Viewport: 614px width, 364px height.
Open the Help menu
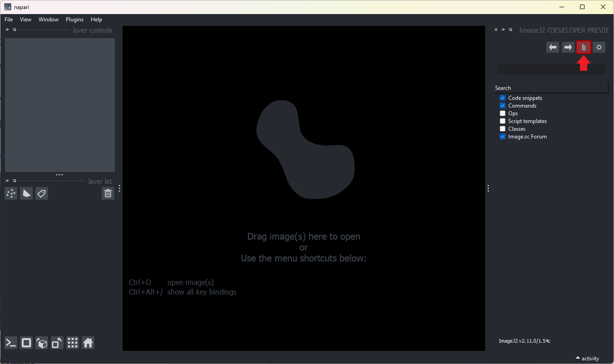pyautogui.click(x=96, y=20)
